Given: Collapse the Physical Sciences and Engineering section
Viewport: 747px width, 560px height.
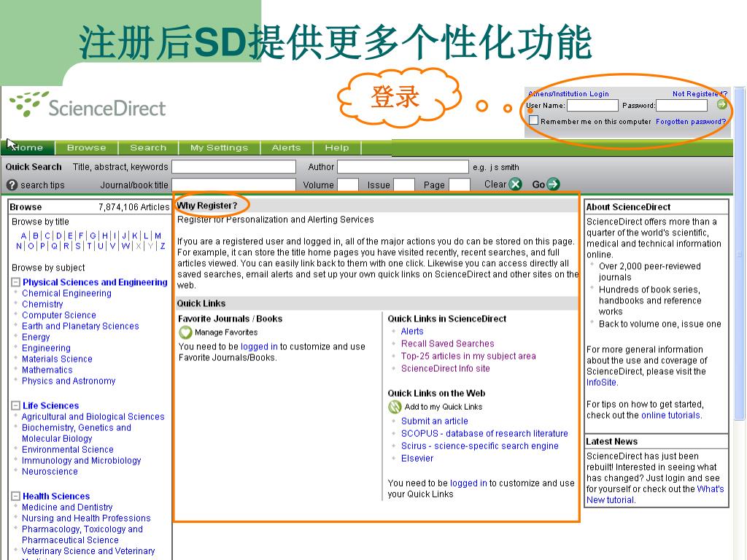Looking at the screenshot, I should coord(15,282).
